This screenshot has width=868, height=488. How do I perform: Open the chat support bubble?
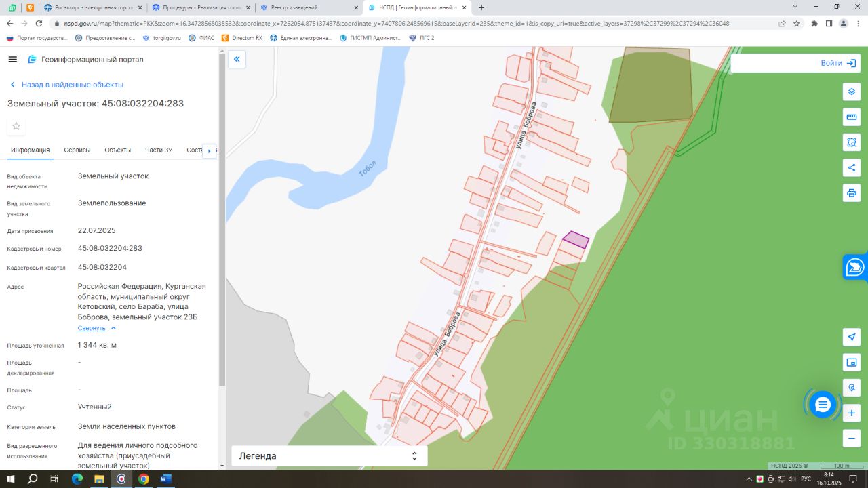(823, 405)
